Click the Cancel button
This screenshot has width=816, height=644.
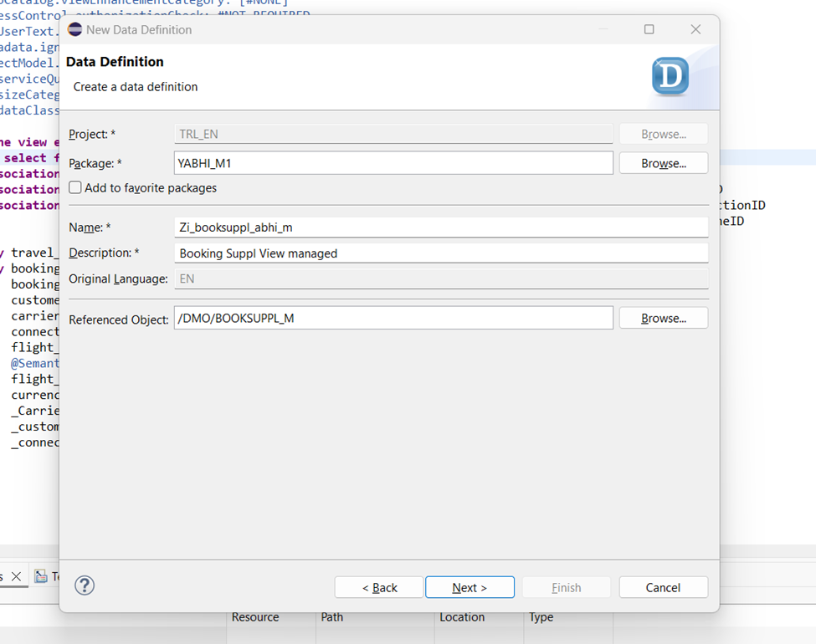point(664,587)
